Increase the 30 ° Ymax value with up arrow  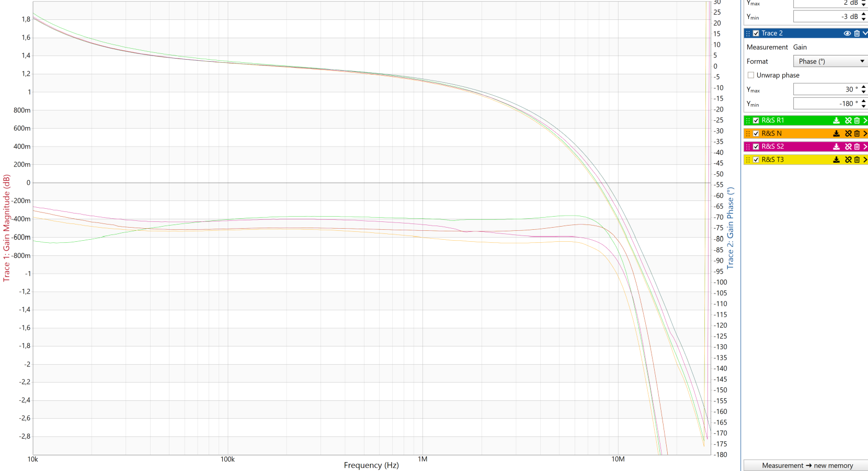(x=864, y=87)
